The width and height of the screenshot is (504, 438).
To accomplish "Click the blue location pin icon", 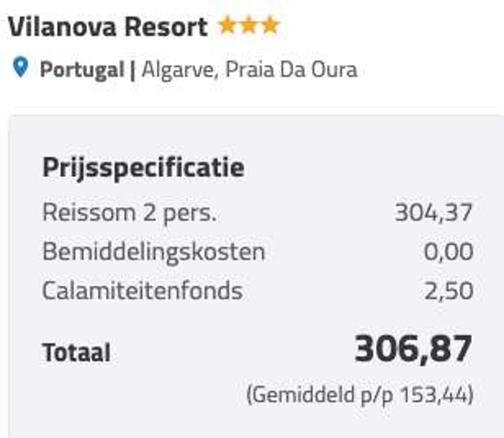I will [x=21, y=67].
